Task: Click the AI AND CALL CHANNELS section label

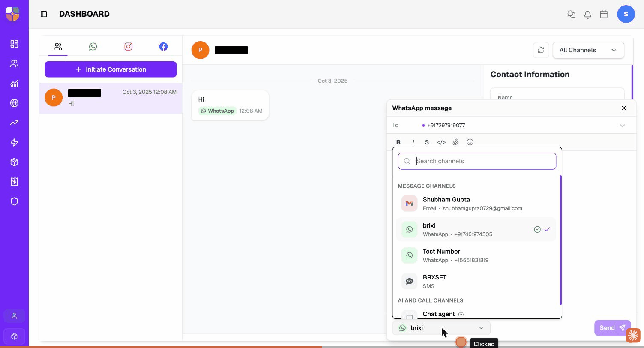Action: pos(431,300)
